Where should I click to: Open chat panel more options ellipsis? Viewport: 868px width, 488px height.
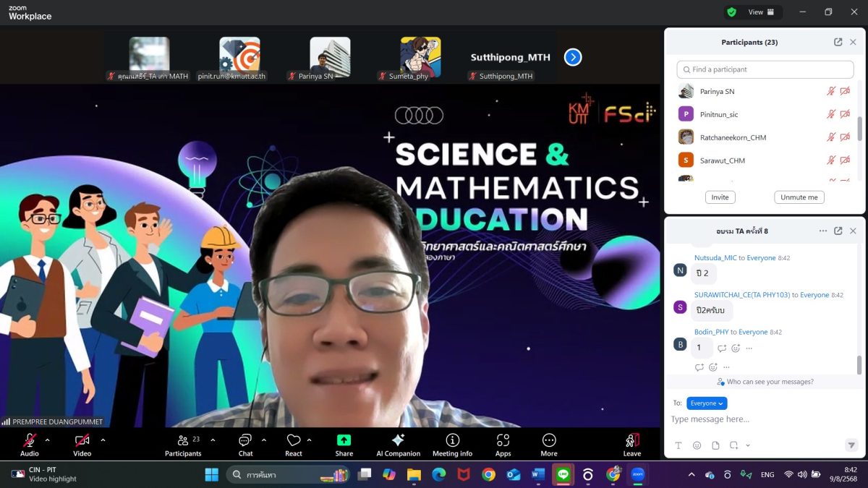(822, 231)
